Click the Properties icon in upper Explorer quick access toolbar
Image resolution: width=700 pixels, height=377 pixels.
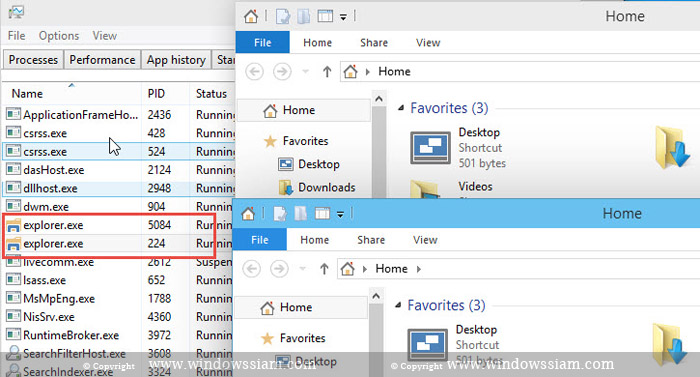(283, 17)
